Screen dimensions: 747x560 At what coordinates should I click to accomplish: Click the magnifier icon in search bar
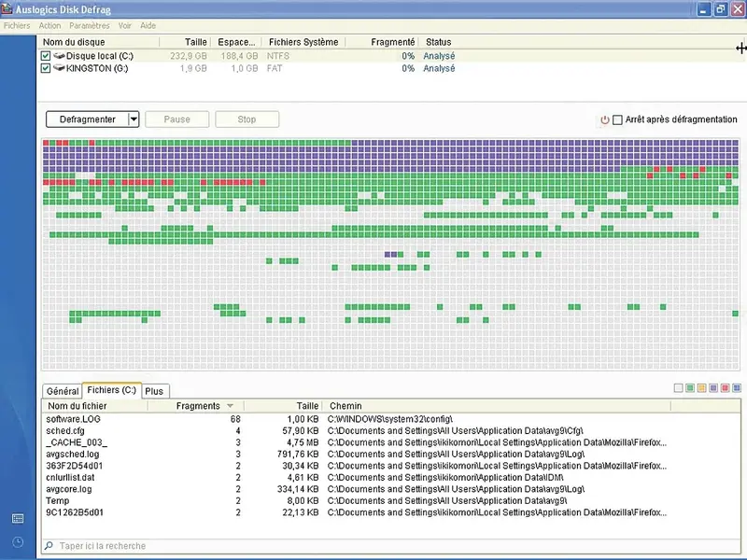(49, 546)
